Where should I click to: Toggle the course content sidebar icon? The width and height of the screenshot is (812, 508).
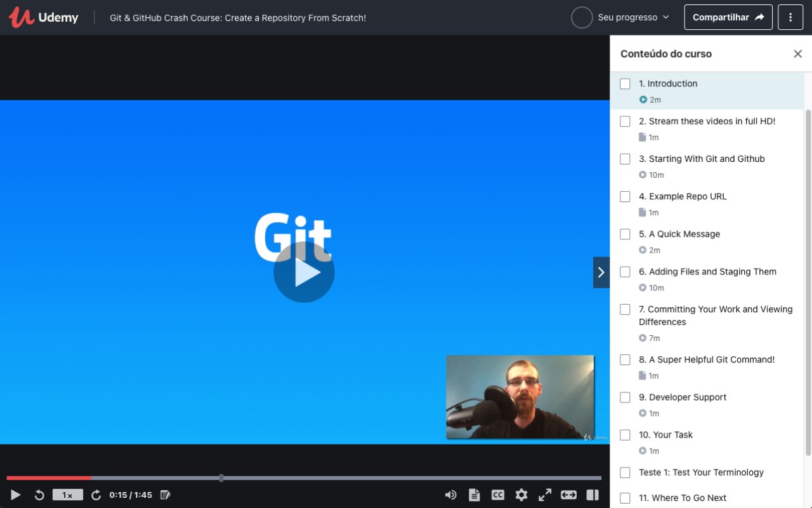593,495
